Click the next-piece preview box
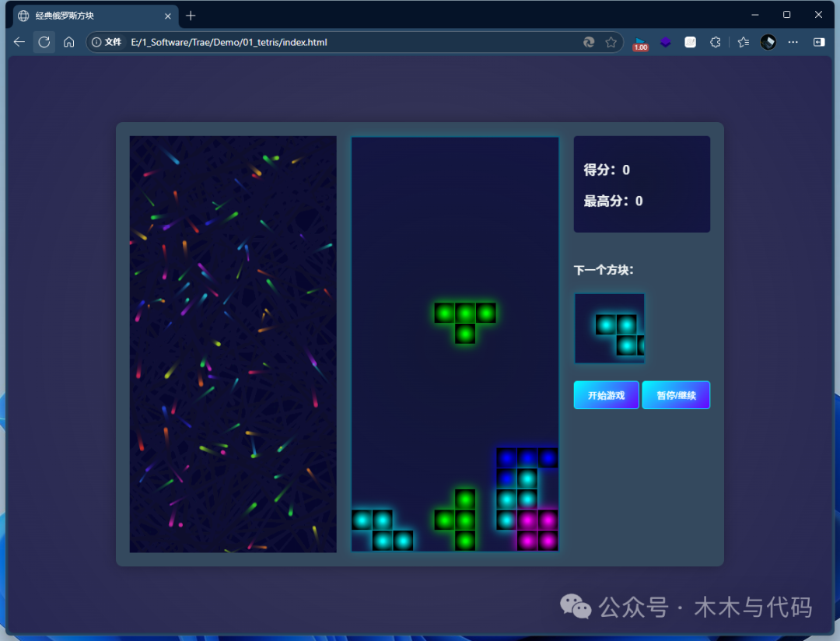The image size is (840, 641). pyautogui.click(x=610, y=328)
